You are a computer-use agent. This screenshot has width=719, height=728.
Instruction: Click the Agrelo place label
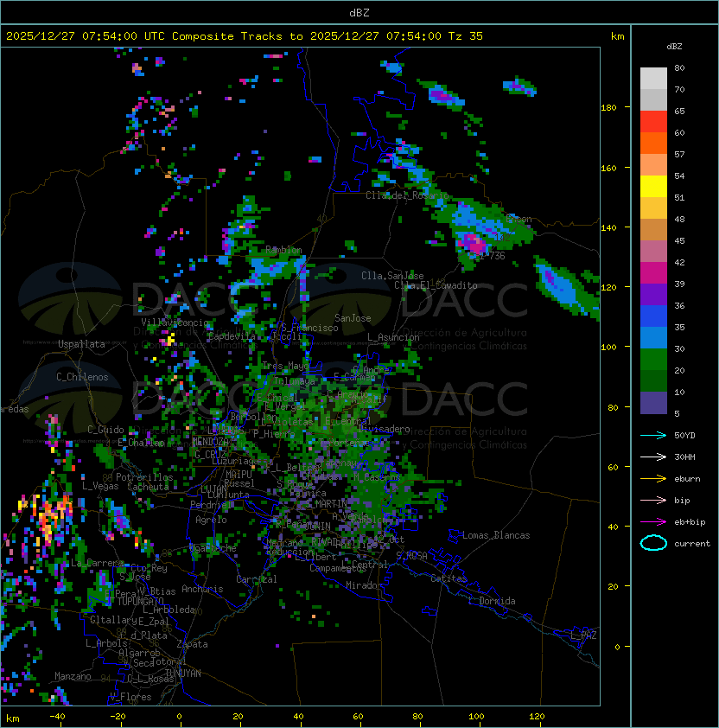211,520
